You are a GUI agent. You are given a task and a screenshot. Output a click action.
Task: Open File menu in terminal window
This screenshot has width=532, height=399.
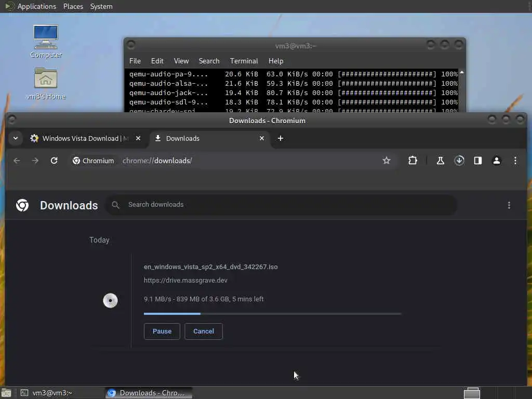point(135,61)
